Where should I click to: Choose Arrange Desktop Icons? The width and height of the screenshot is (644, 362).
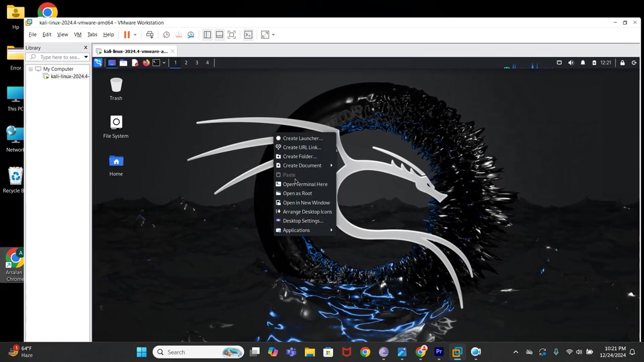[305, 212]
